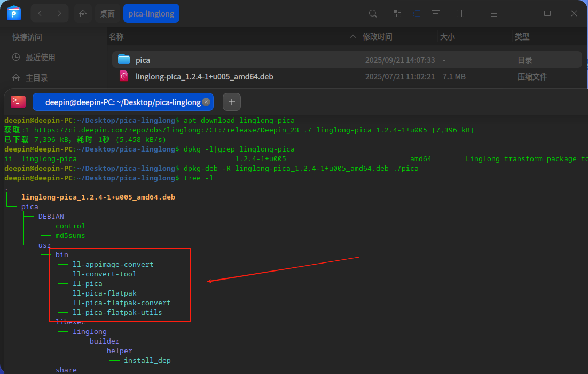Switch to tree view mode

point(436,13)
